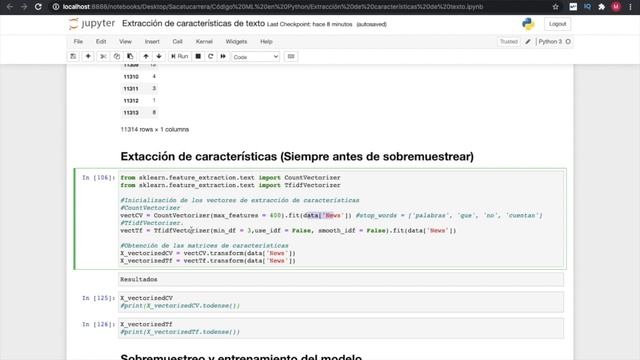Select the In [106] cell prompt

click(98, 178)
